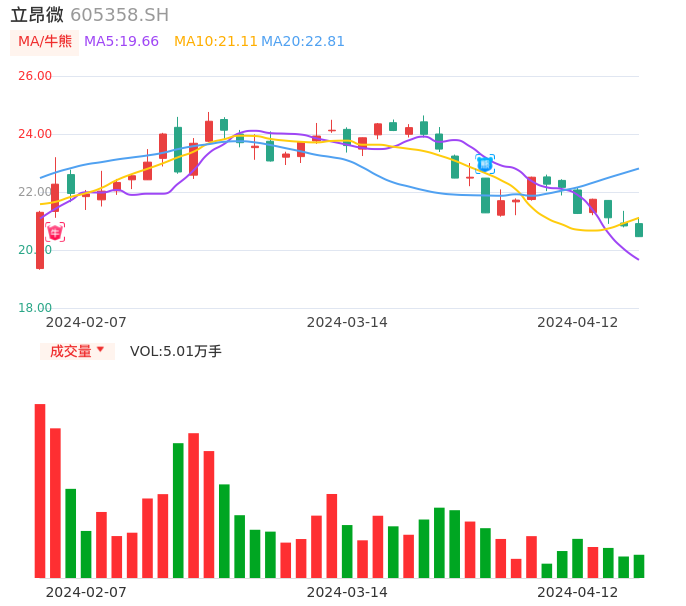This screenshot has height=606, width=686.
Task: Click the 2024-04-12 date on price axis
Action: click(578, 322)
